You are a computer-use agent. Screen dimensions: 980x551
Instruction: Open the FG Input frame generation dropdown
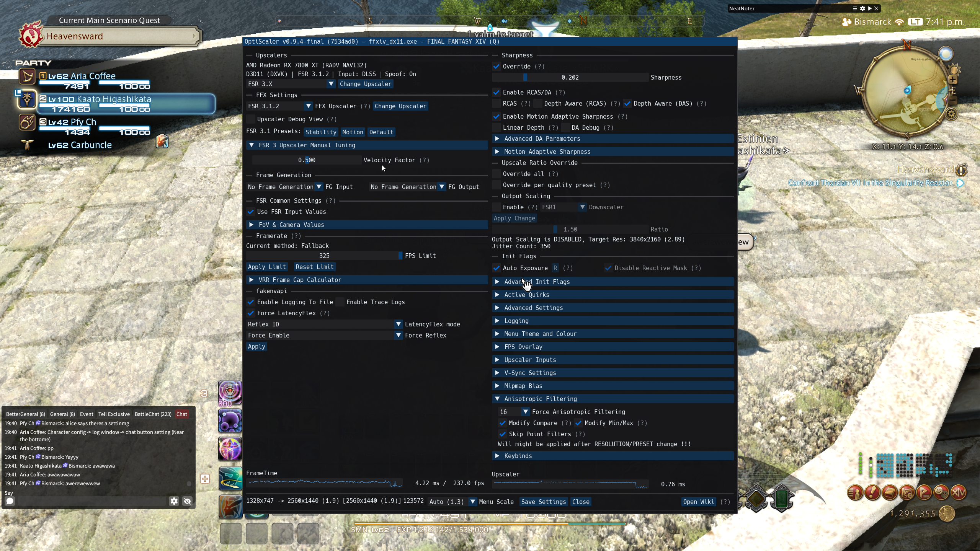(285, 187)
